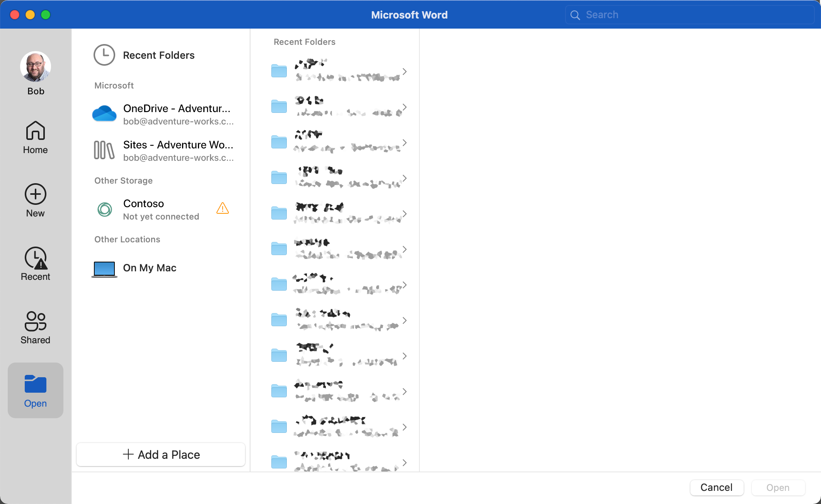Expand the first recent folder's chevron
Viewport: 821px width, 504px height.
405,72
